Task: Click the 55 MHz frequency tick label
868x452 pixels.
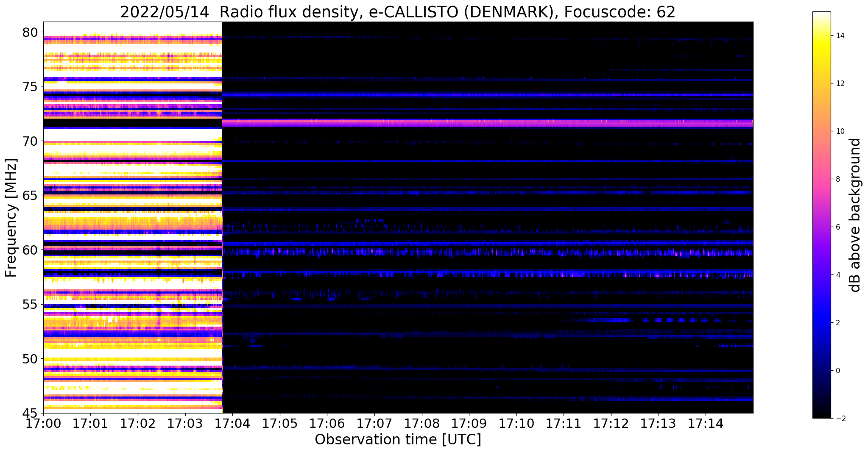Action: pyautogui.click(x=31, y=305)
